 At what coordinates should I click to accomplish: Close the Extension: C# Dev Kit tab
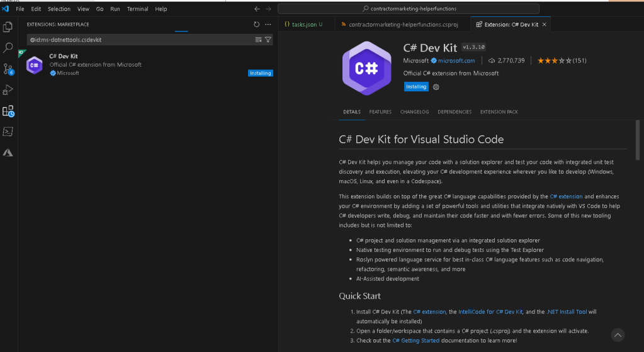[x=544, y=25]
